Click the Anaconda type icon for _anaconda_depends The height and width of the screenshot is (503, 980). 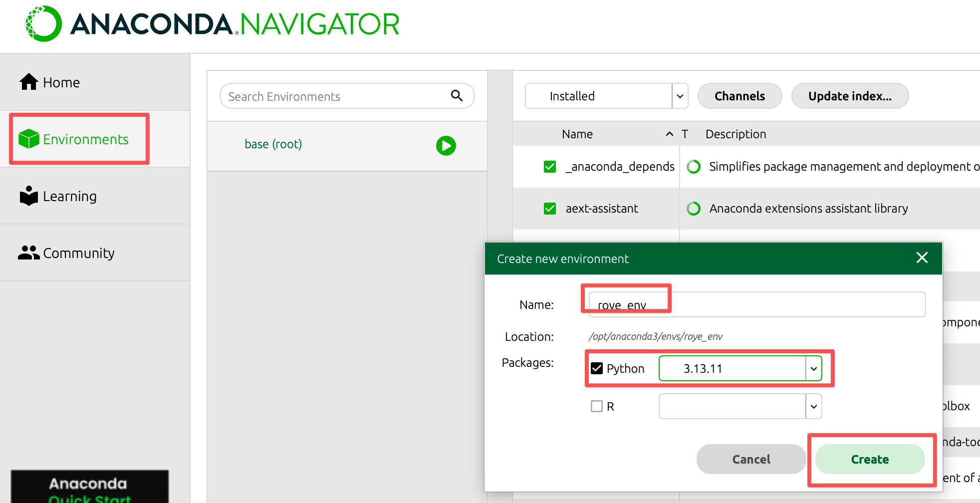tap(694, 167)
